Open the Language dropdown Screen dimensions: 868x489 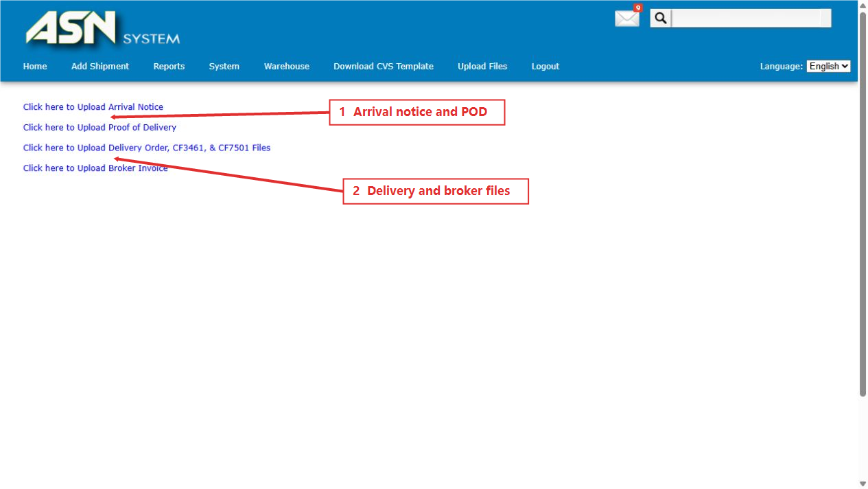pos(828,66)
